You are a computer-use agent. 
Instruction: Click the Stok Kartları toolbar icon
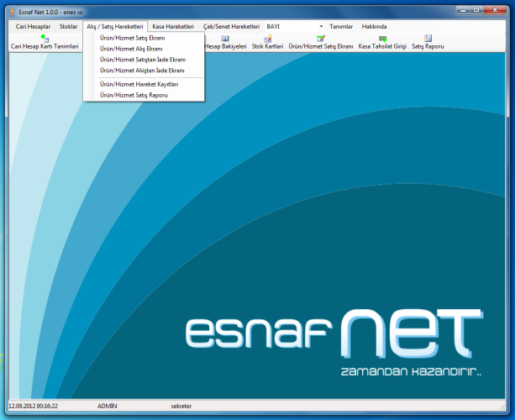(x=268, y=39)
